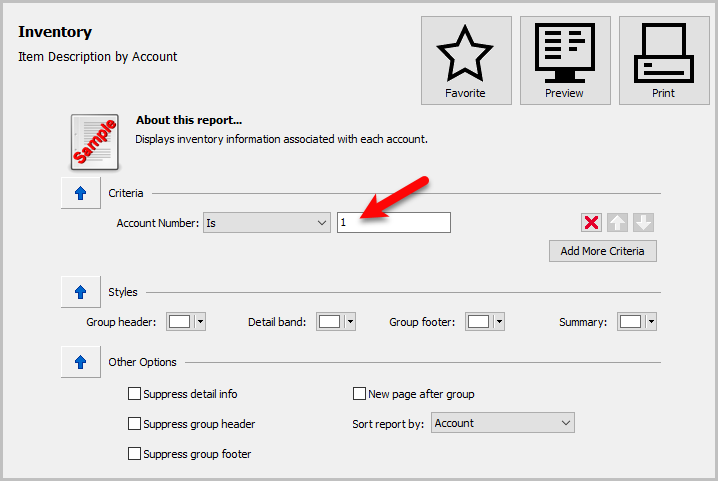Open the Summary style dropdown arrow

[x=652, y=322]
